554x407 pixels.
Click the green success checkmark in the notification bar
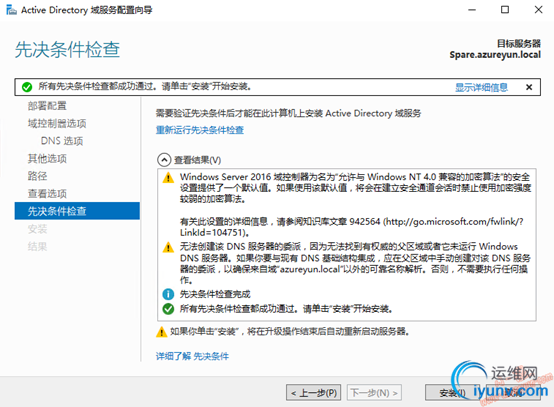27,87
